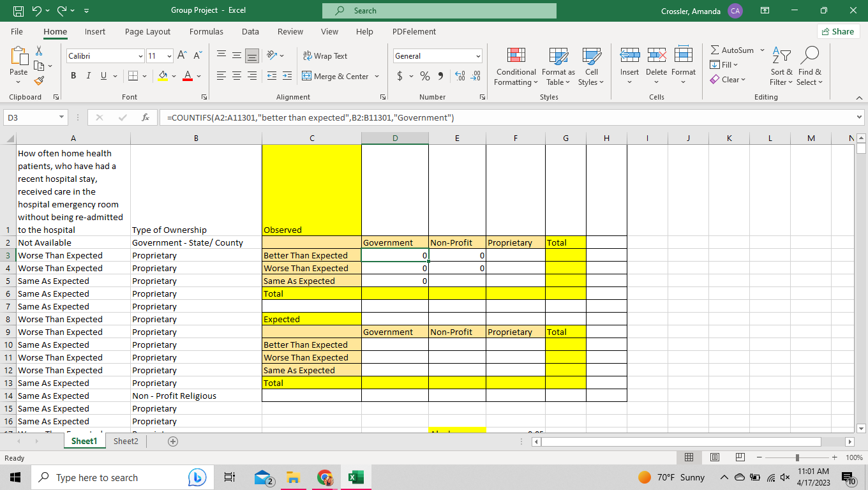
Task: Collapse the ribbon with the chevron
Action: (x=859, y=98)
